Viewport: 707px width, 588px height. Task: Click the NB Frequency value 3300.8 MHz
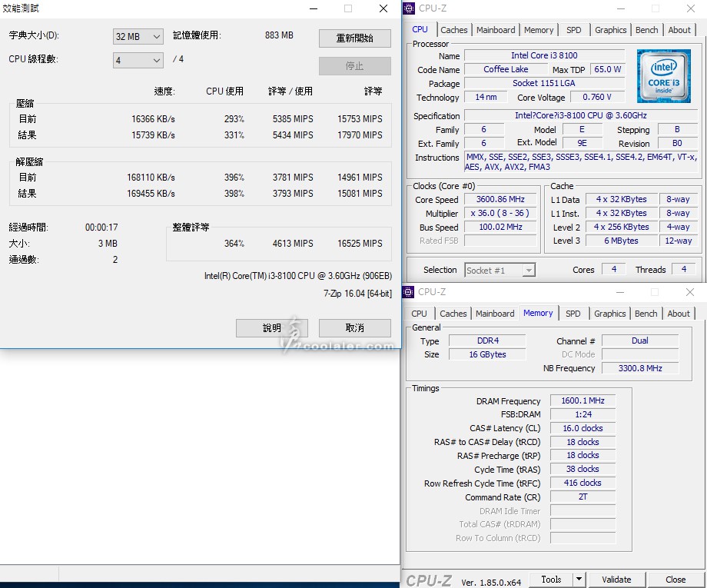pos(640,368)
